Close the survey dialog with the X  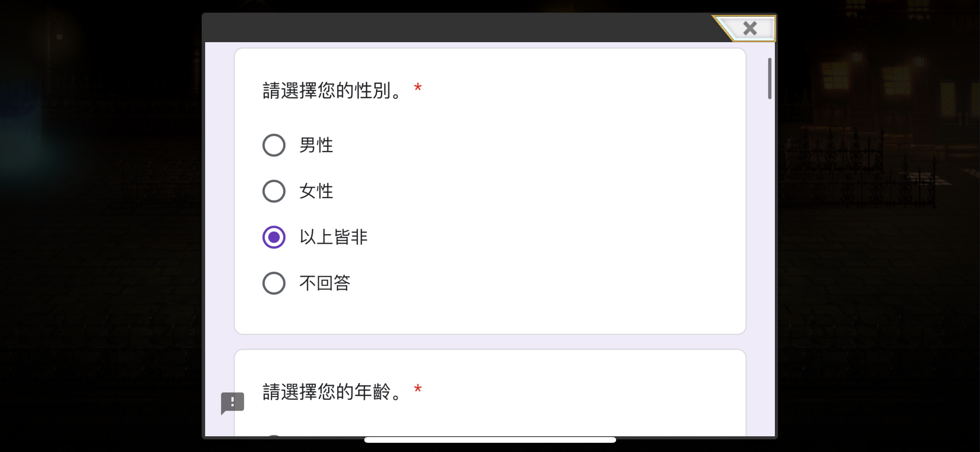tap(749, 28)
